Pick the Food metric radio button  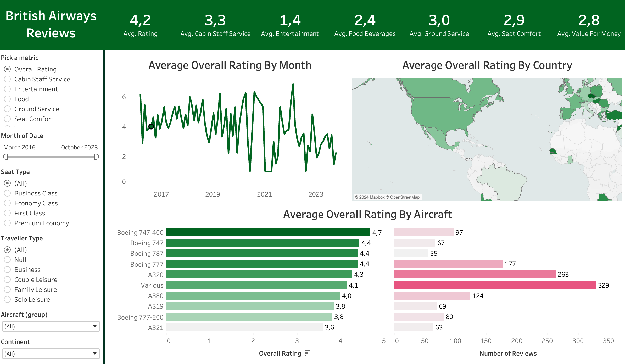click(7, 99)
